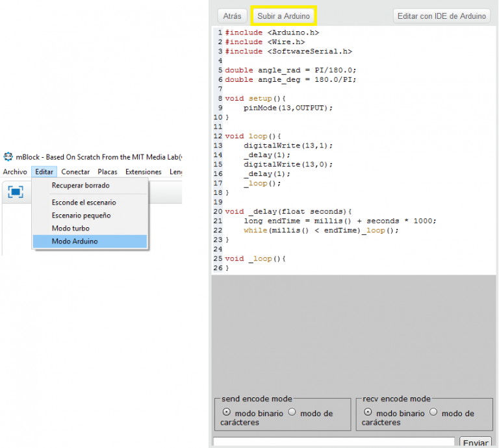Viewport: 499px width, 448px height.
Task: Select recv encode modo binario radio
Action: (x=368, y=412)
